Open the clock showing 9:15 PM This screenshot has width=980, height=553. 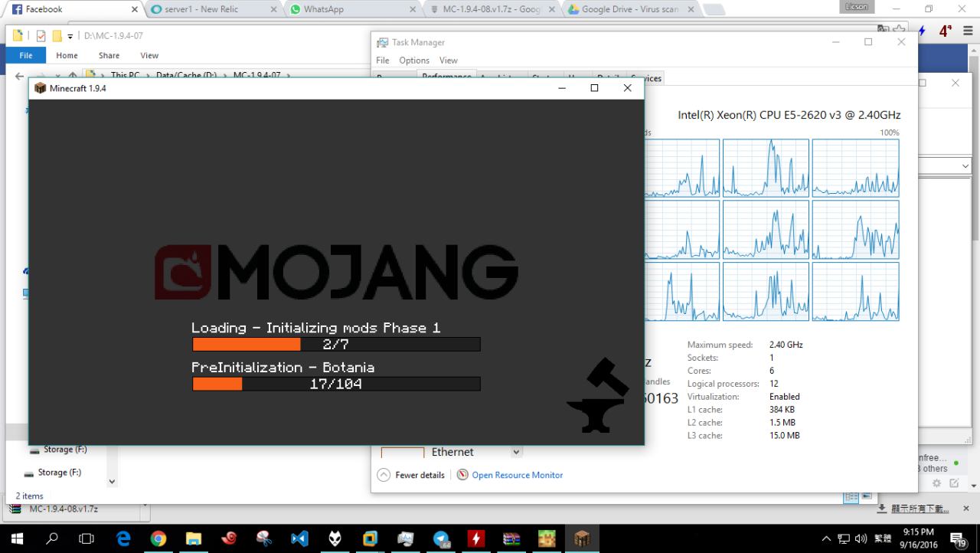tap(919, 539)
